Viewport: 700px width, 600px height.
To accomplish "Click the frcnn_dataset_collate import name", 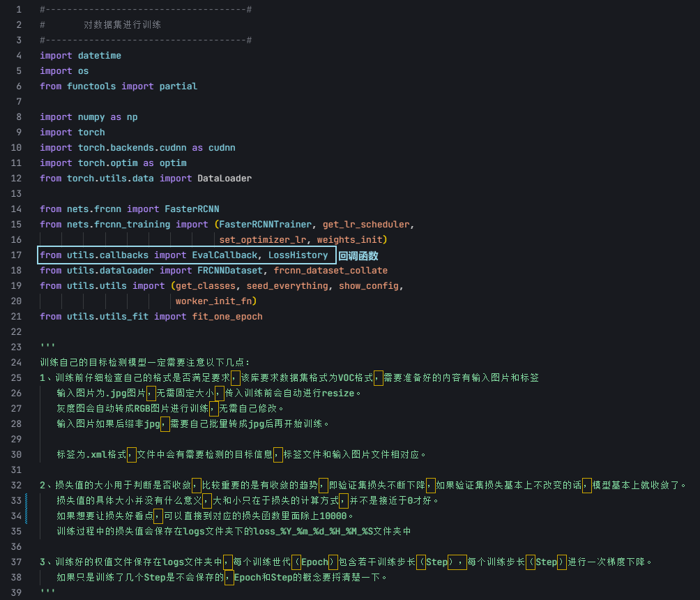I will [x=330, y=270].
